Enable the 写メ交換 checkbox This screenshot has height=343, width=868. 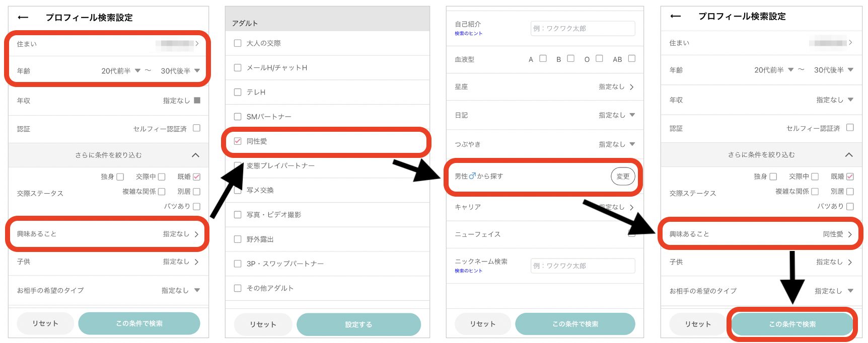[238, 190]
